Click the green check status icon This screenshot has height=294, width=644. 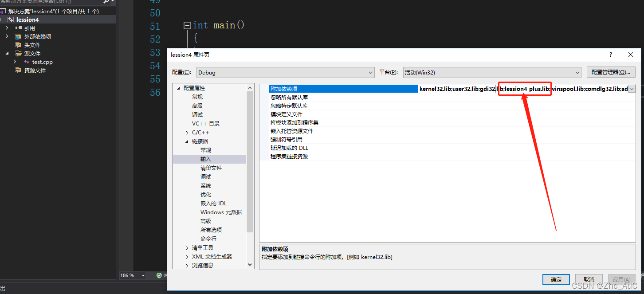pyautogui.click(x=159, y=275)
